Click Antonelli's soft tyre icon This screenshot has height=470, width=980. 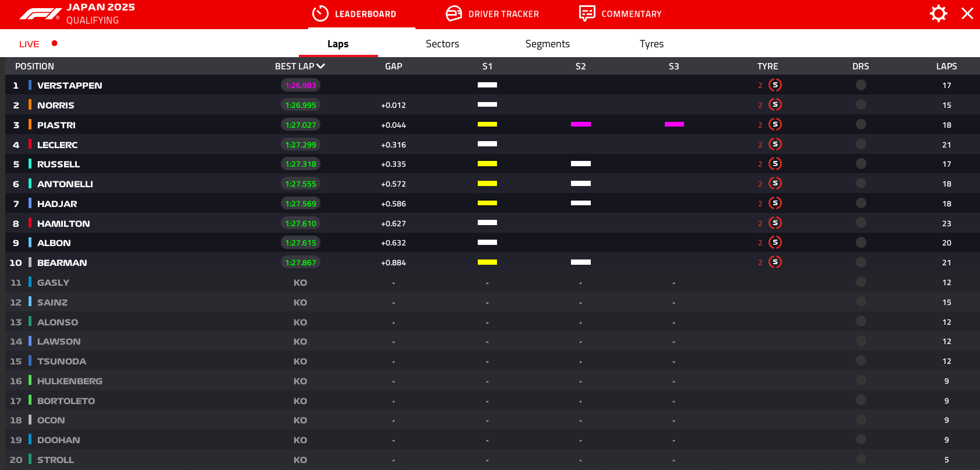(775, 184)
